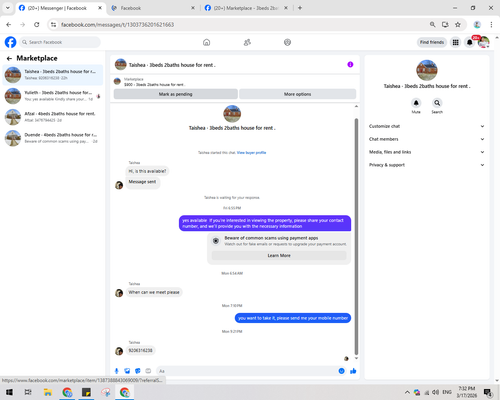Open the Groups icon in top navigation
Image resolution: width=500 pixels, height=400 pixels.
(287, 42)
